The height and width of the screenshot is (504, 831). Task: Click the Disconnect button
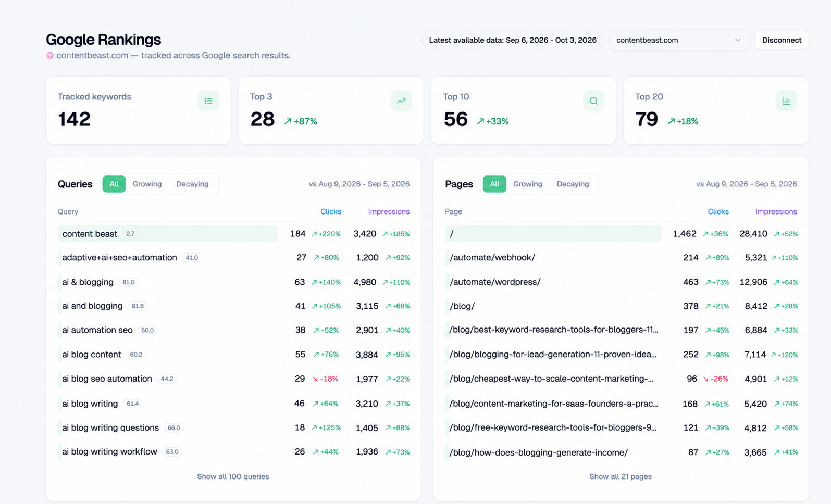pyautogui.click(x=782, y=40)
